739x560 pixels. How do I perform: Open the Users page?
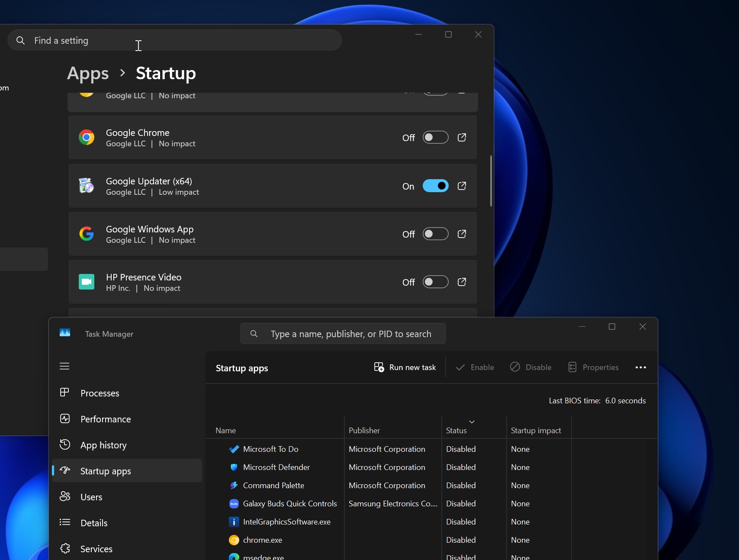[x=127, y=497]
